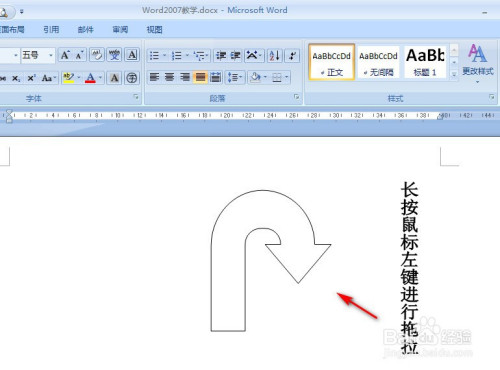
Task: Click the Numbering list button
Action: click(x=177, y=56)
